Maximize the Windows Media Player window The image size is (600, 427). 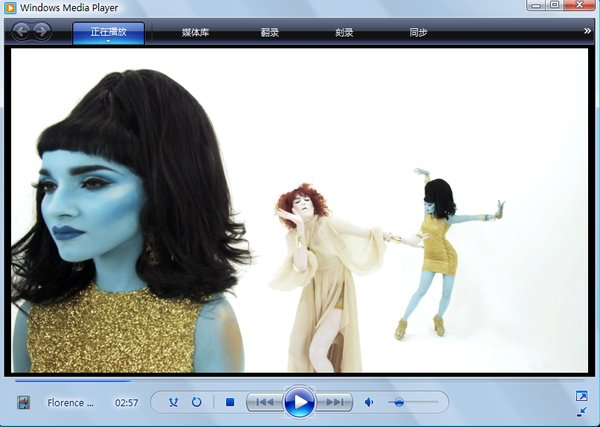coord(554,5)
